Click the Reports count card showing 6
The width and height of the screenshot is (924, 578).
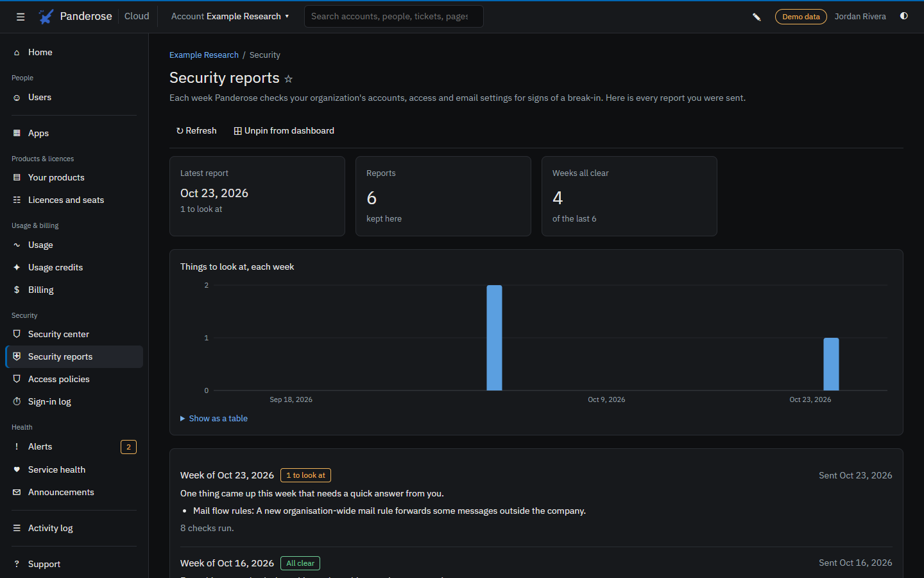[x=443, y=196]
